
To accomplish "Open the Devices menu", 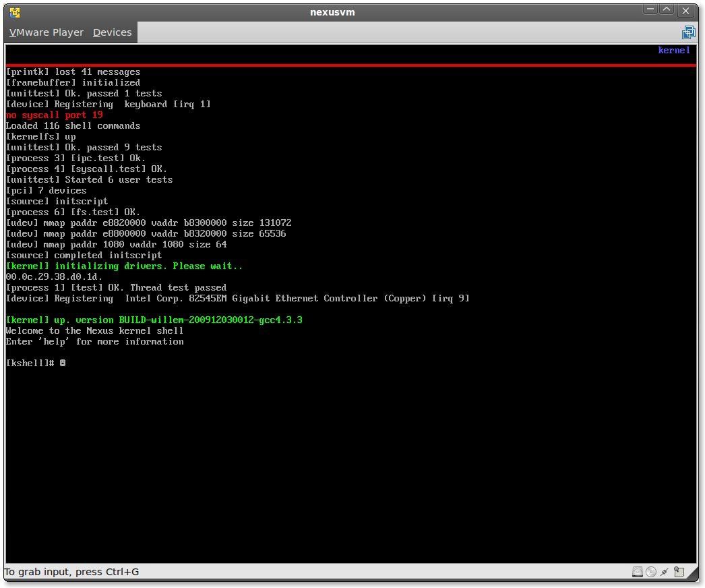I will coord(112,32).
